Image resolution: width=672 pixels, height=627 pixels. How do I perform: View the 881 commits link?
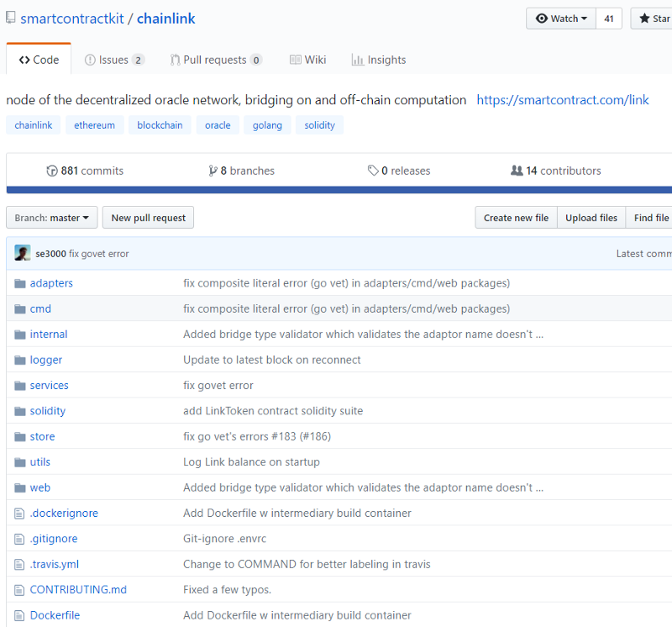tap(85, 171)
